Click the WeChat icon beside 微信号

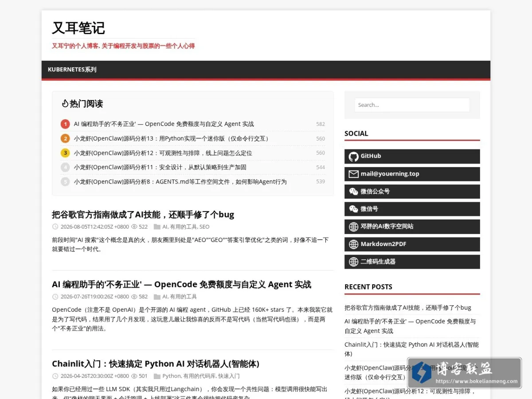point(353,209)
